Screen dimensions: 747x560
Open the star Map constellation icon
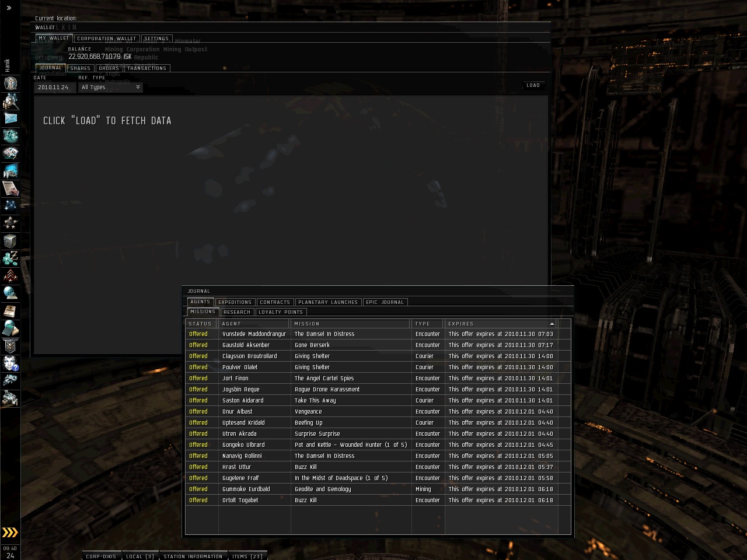point(11,206)
